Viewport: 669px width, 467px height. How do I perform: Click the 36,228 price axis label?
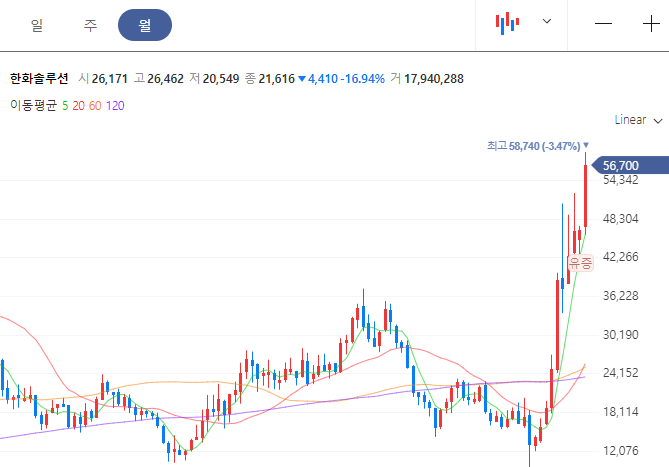click(x=620, y=296)
